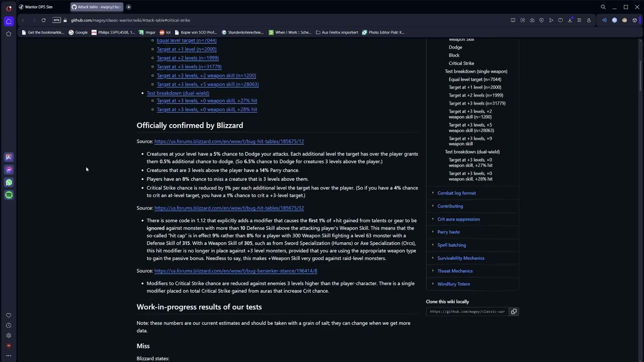The image size is (644, 362).
Task: Open sidebar three-dots more options
Action: tap(9, 355)
